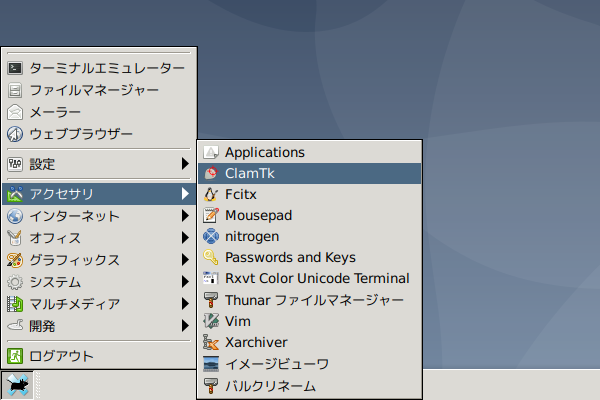Click the アクセサリ label
This screenshot has width=600, height=400.
tap(62, 194)
